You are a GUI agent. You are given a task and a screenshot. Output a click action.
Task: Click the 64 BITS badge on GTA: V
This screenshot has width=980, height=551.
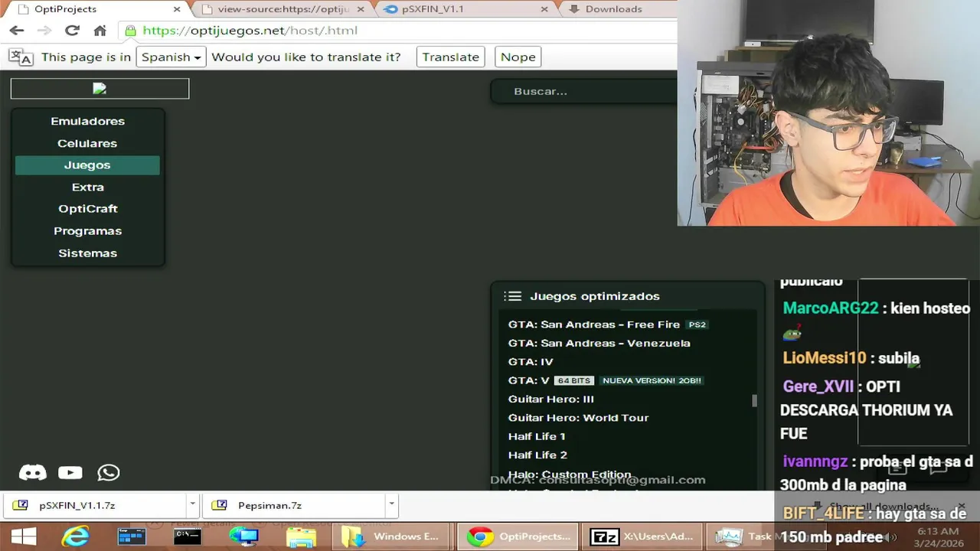point(574,380)
